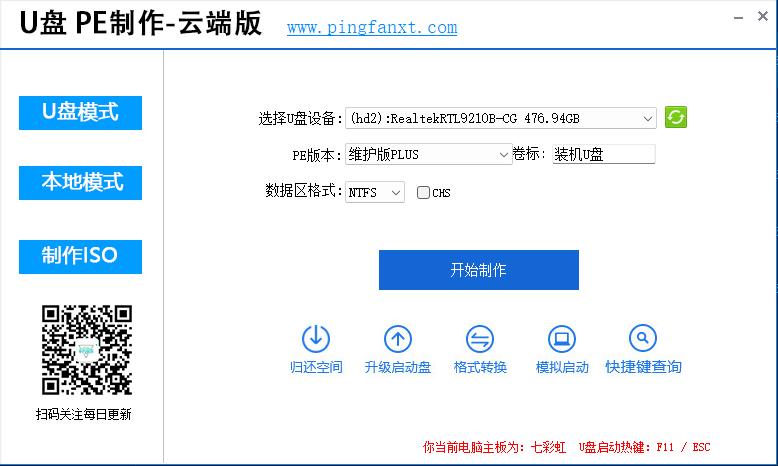Click the 归还空间 text label

316,367
